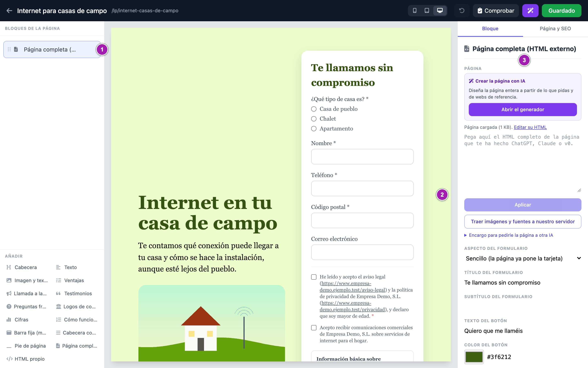The height and width of the screenshot is (368, 588).
Task: Click the Aplicar button
Action: coord(523,205)
